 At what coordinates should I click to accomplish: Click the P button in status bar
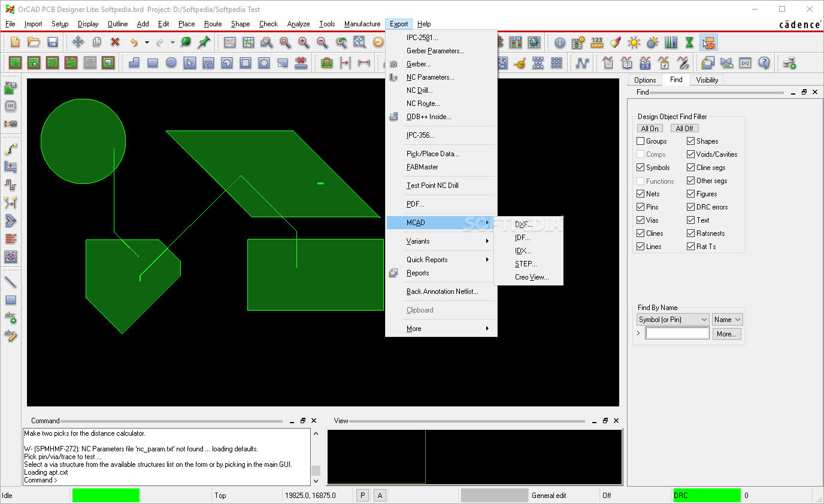[362, 496]
